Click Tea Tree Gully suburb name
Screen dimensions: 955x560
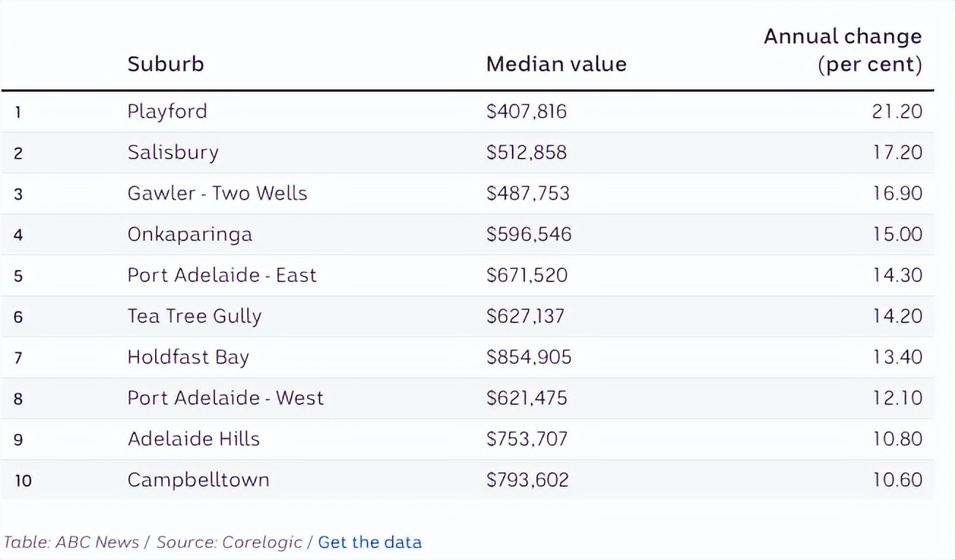click(194, 316)
